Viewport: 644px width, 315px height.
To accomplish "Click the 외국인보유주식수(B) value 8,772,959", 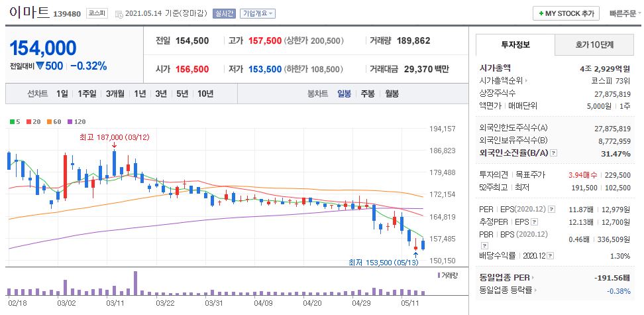I will (x=614, y=141).
